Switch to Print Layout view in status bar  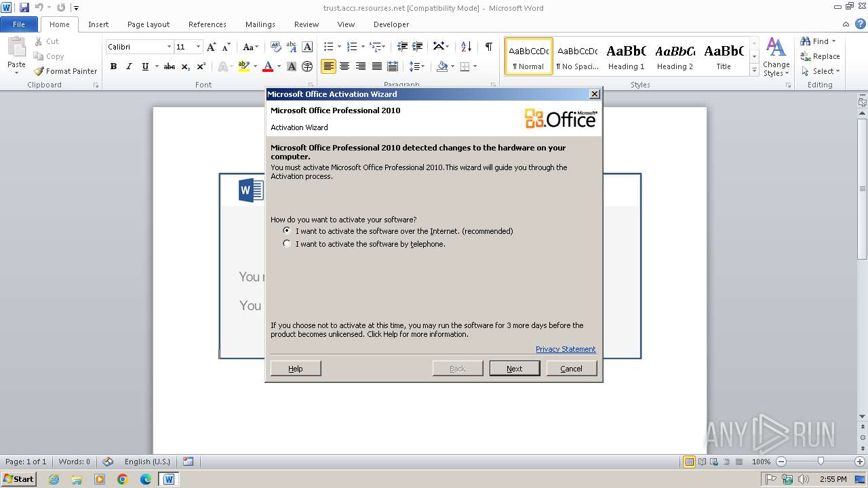point(690,462)
